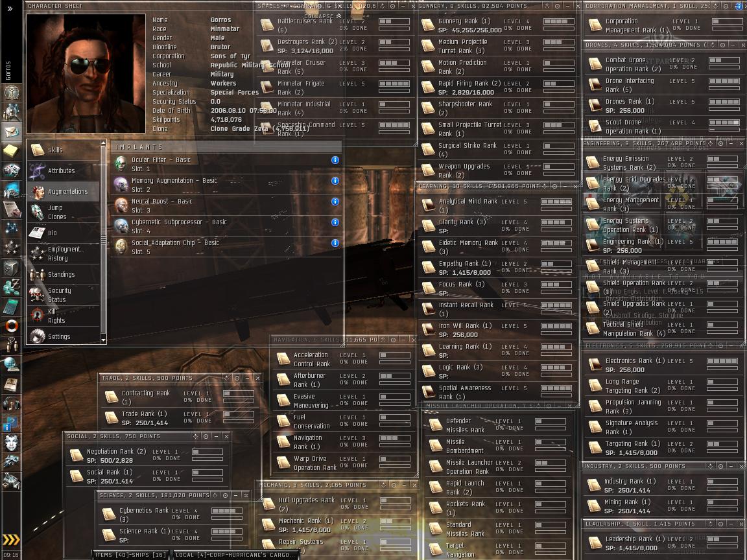Open the Bio section
The width and height of the screenshot is (747, 560).
pyautogui.click(x=64, y=233)
